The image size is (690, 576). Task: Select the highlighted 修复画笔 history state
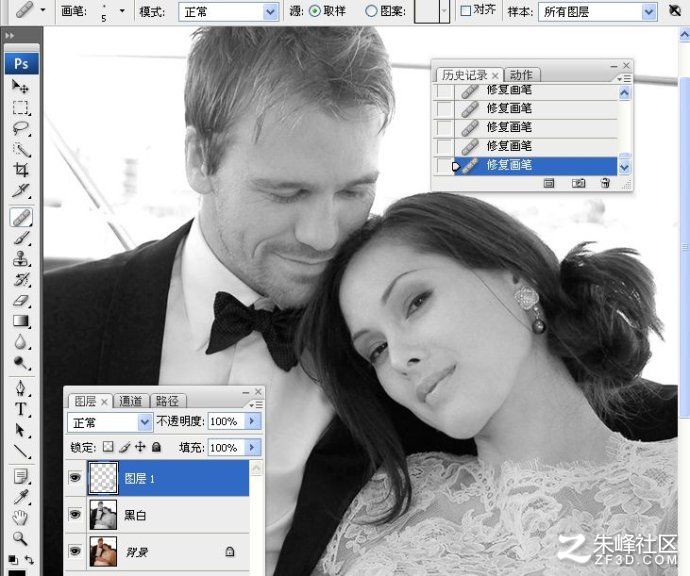click(x=535, y=166)
